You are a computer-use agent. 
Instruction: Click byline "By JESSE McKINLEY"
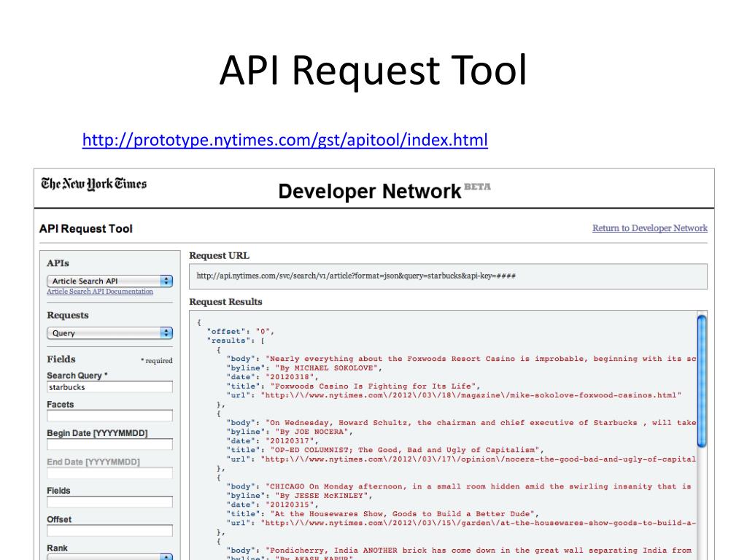coord(299,496)
